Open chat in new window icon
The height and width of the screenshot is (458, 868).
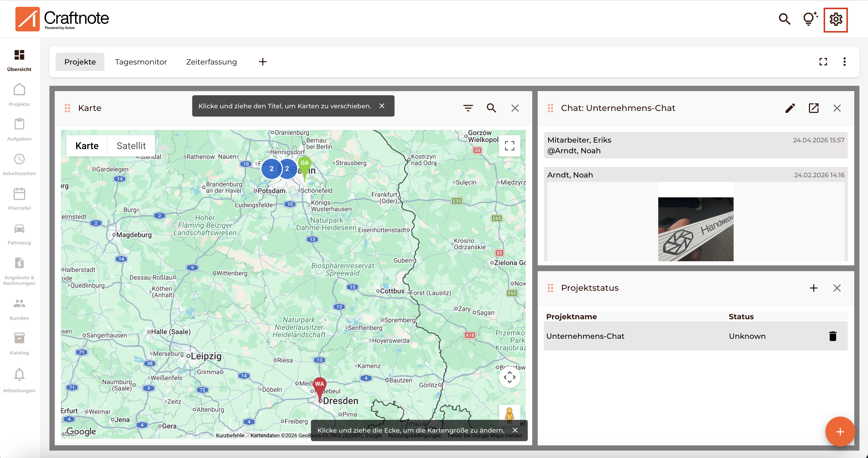coord(813,108)
